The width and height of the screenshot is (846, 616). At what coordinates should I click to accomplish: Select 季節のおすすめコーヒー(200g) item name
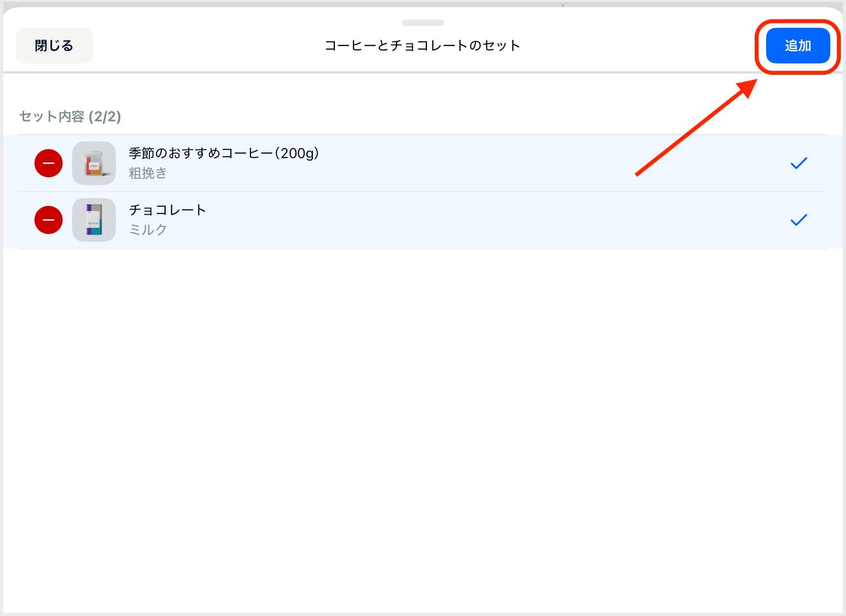pos(224,153)
